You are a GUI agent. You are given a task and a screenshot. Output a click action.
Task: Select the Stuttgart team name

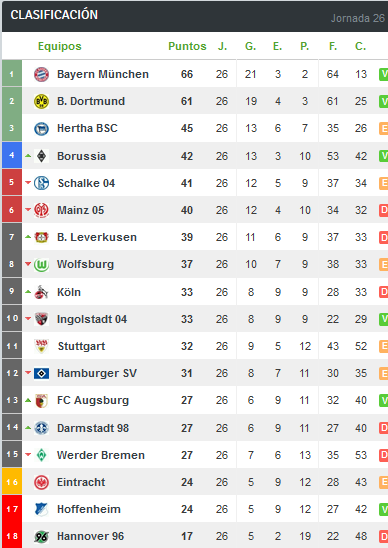pos(81,346)
